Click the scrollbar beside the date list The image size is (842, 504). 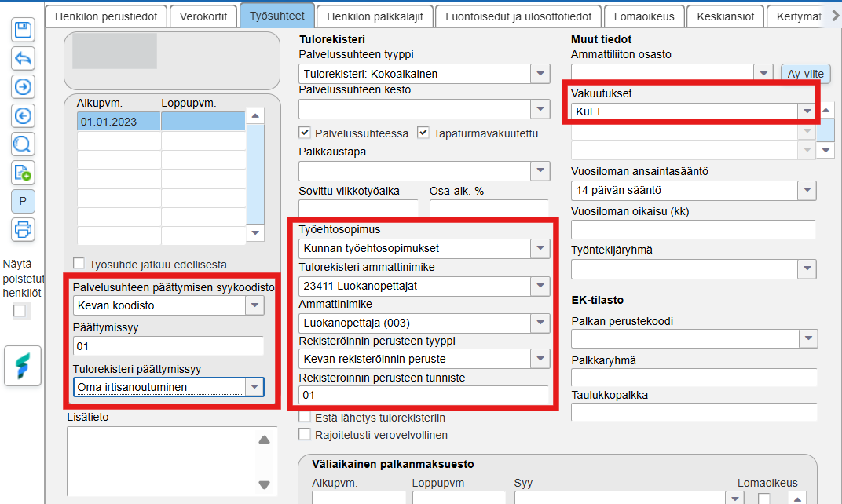pos(255,174)
